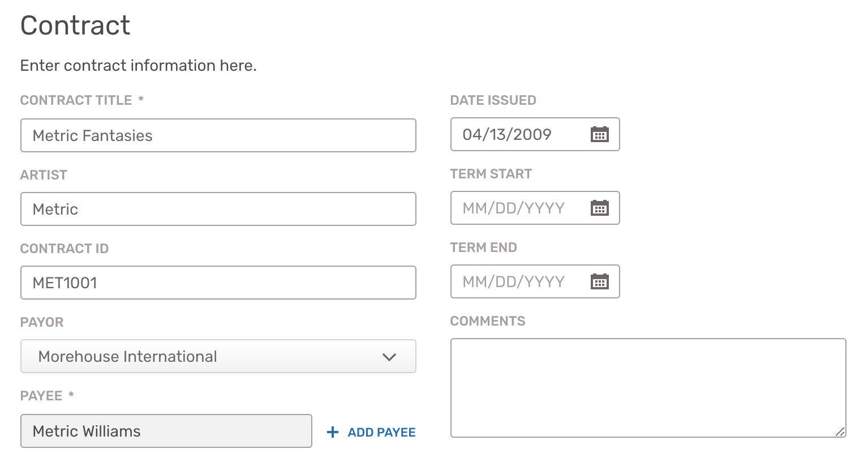Select the Contract ID field MET1001

tap(218, 283)
